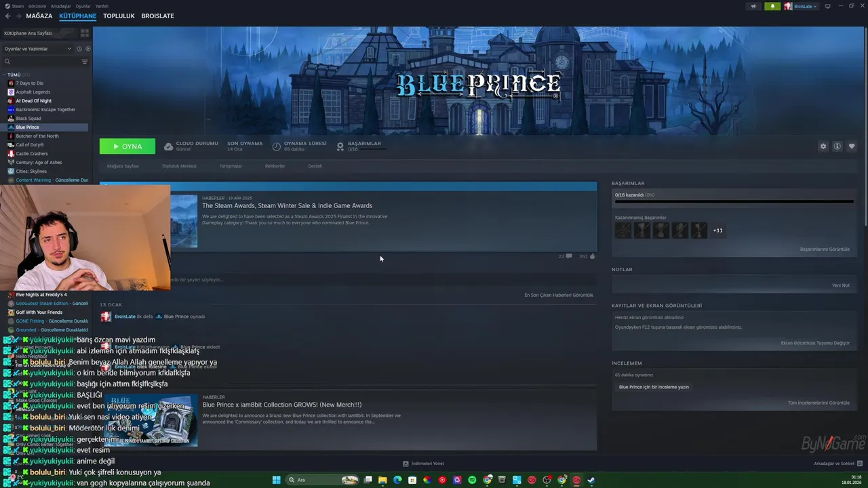Open Spotify from the taskbar
The image size is (868, 488).
pyautogui.click(x=472, y=480)
